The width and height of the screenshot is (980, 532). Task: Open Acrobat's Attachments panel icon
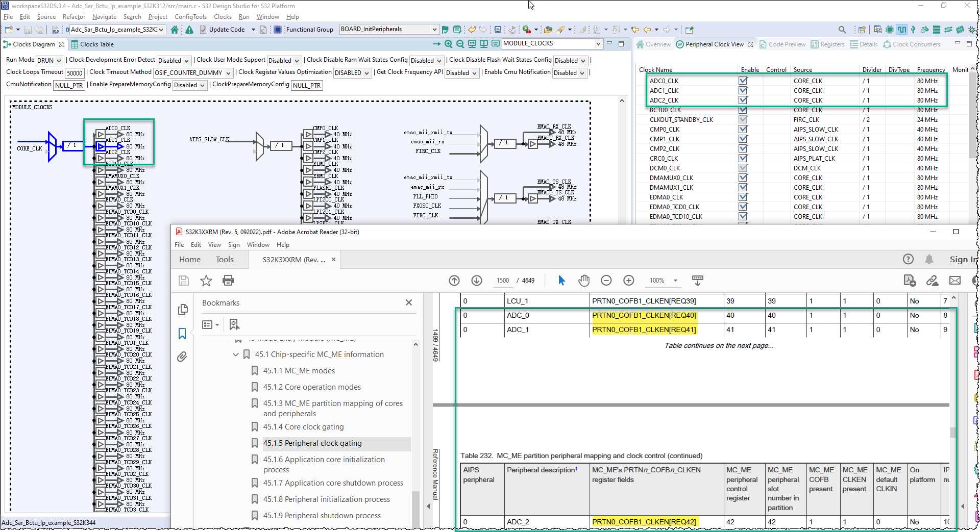click(x=182, y=357)
